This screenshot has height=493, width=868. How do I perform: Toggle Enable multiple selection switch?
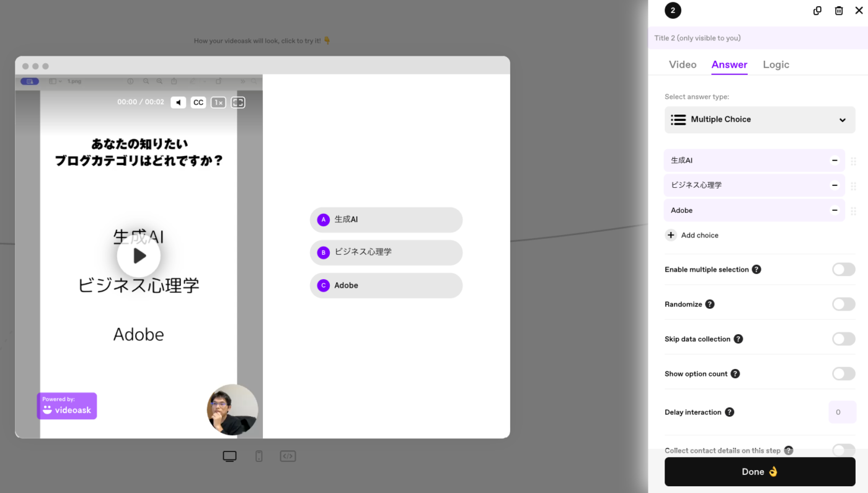[843, 269]
